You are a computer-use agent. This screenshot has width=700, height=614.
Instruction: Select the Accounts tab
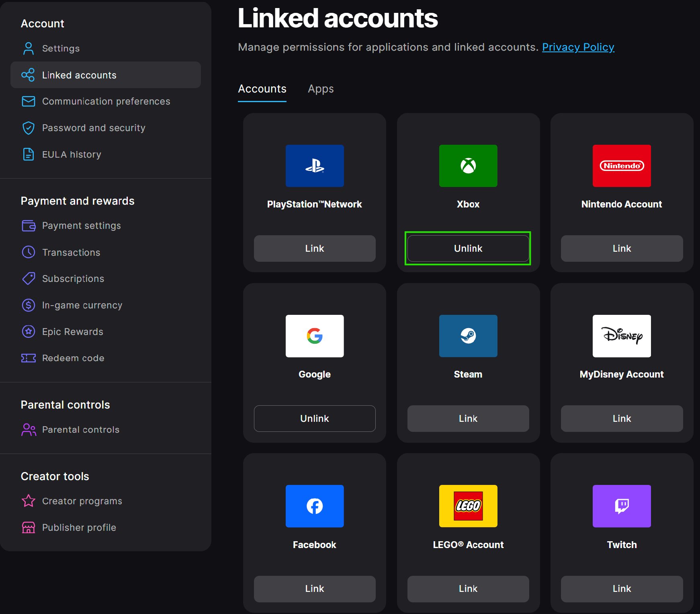point(262,89)
